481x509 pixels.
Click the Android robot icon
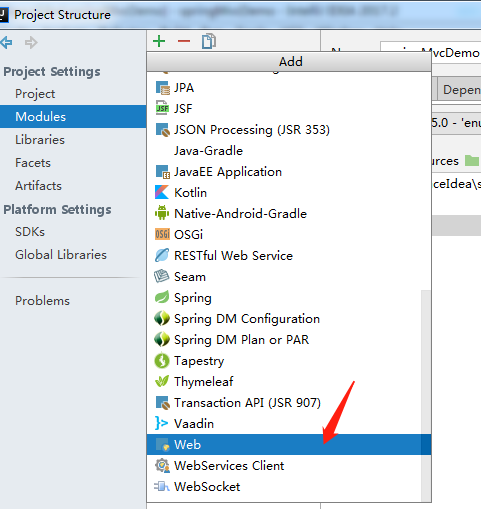coord(162,213)
